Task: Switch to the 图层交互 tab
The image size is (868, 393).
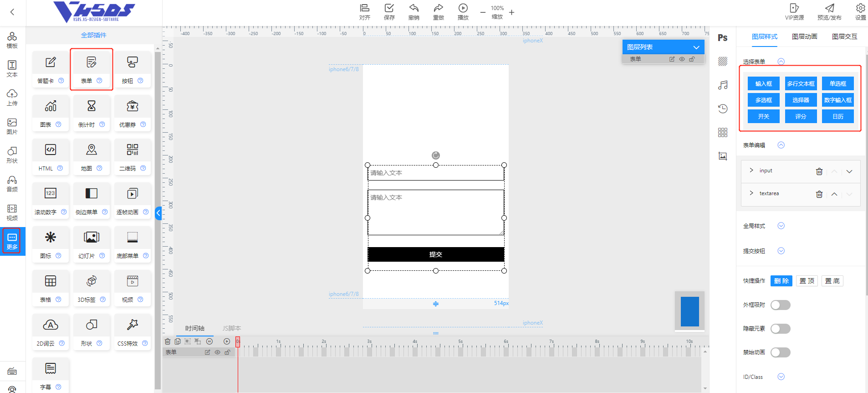Action: 845,36
